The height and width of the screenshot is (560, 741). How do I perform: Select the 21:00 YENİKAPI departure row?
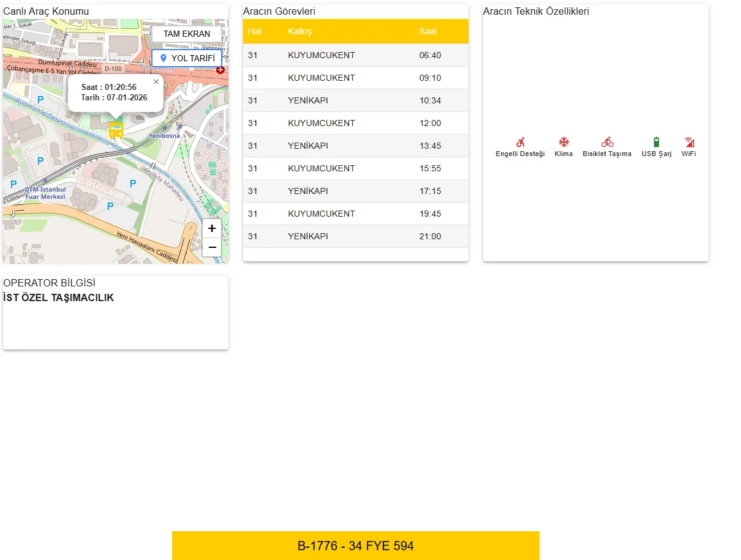pos(355,236)
